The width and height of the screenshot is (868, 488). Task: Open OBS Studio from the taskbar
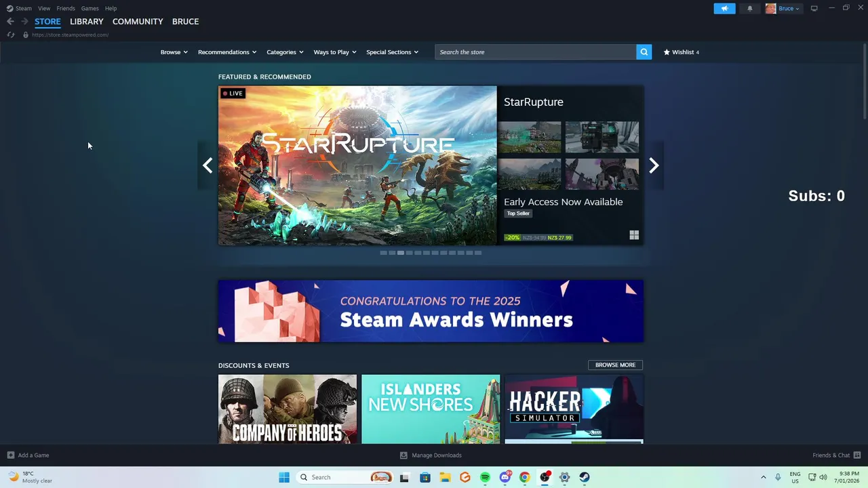(545, 477)
